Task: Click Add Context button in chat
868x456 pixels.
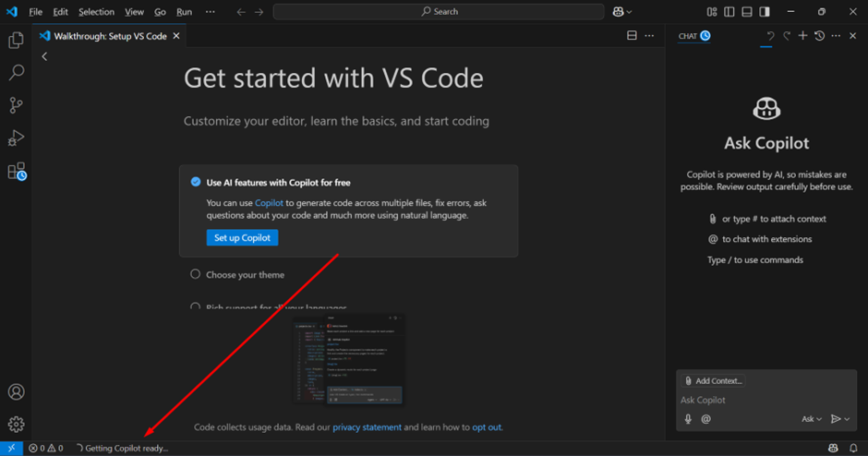Action: tap(714, 380)
